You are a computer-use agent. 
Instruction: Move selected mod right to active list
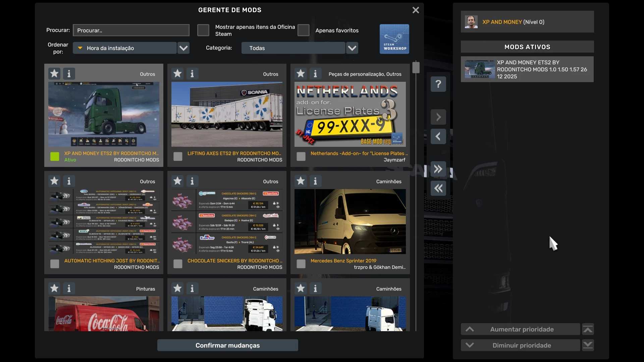(x=438, y=117)
